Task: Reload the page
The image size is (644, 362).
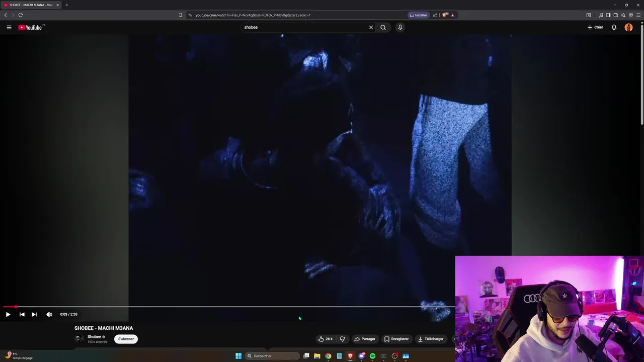Action: click(21, 15)
